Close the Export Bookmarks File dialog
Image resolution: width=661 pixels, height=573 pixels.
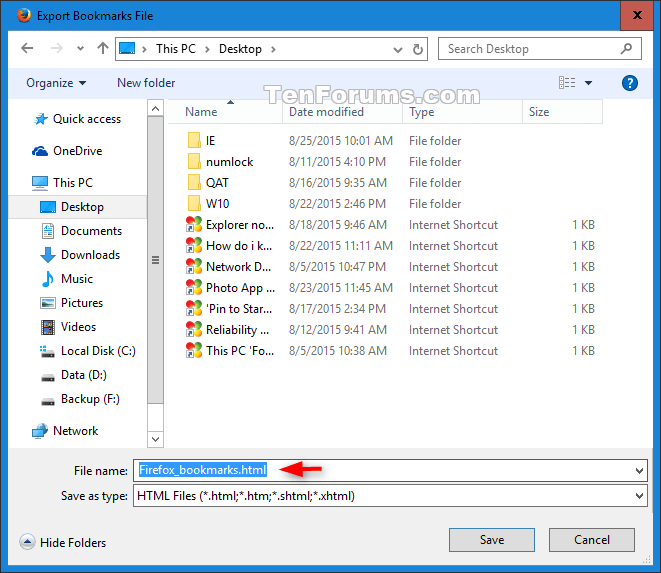[637, 15]
